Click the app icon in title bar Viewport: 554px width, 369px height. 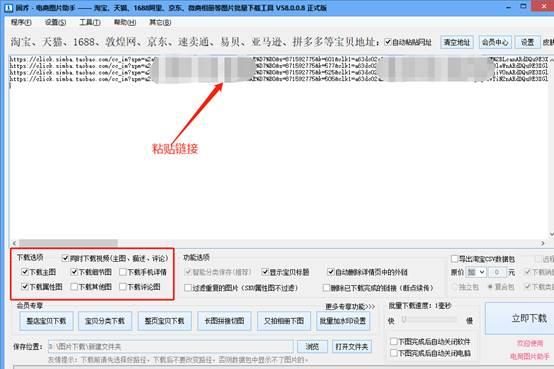coord(8,7)
